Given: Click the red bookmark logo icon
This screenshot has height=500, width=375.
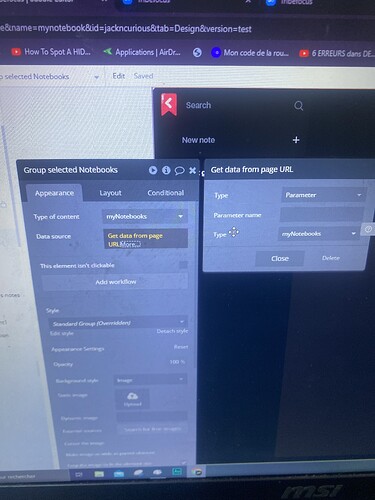Looking at the screenshot, I should point(169,104).
